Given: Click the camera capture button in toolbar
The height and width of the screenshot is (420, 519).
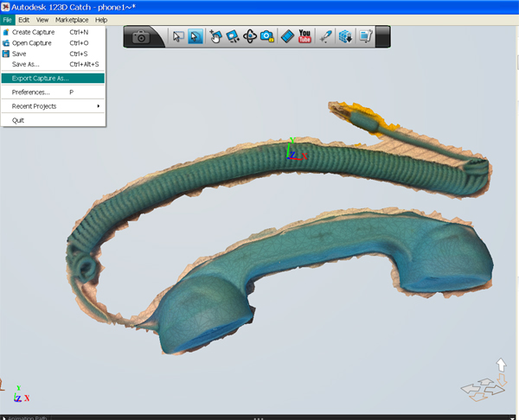Looking at the screenshot, I should pyautogui.click(x=142, y=36).
